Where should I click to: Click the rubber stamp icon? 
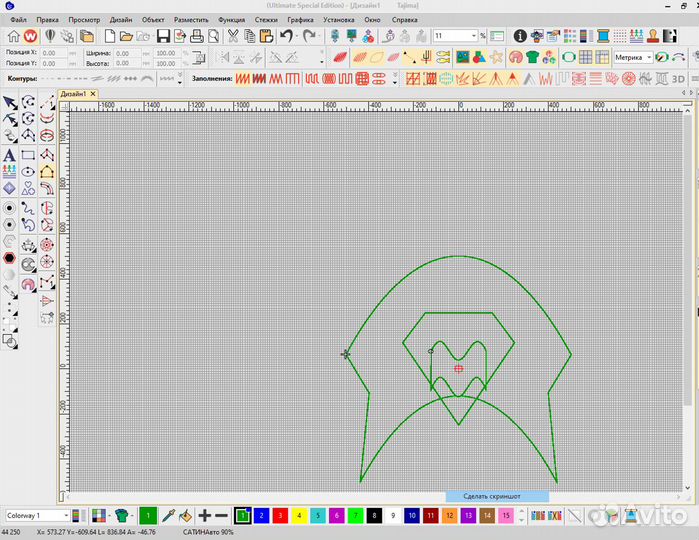click(x=653, y=36)
